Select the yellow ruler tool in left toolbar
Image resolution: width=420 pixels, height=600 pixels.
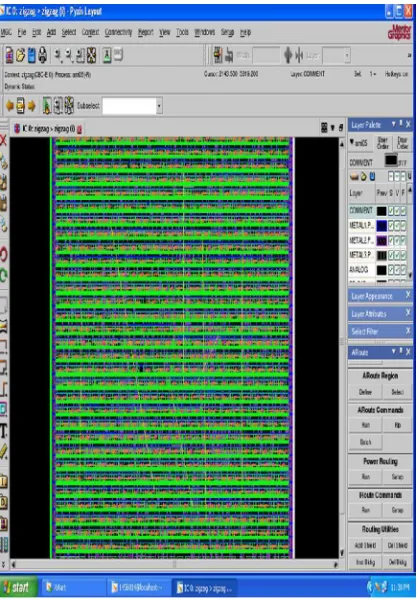[x=3, y=452]
